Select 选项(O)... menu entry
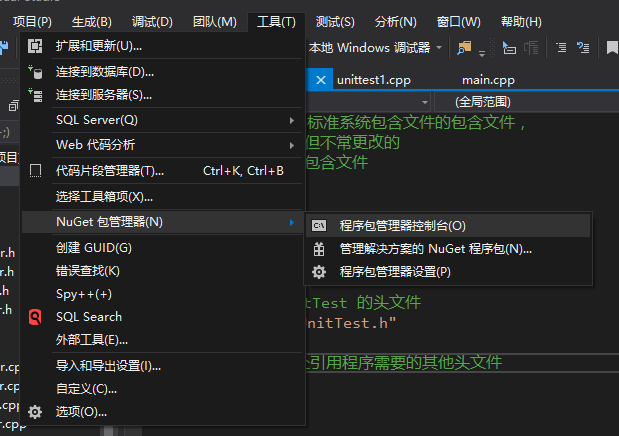Viewport: 619px width, 436px height. pos(163,412)
